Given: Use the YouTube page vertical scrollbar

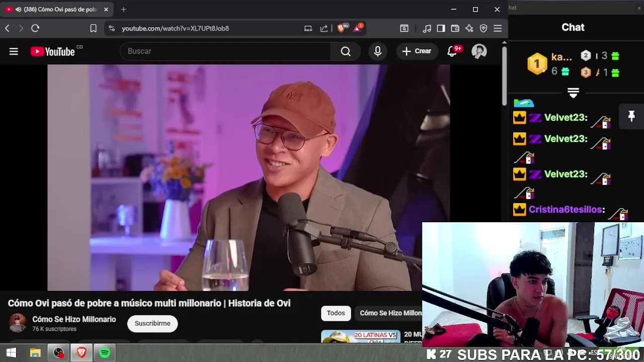Looking at the screenshot, I should pyautogui.click(x=505, y=75).
